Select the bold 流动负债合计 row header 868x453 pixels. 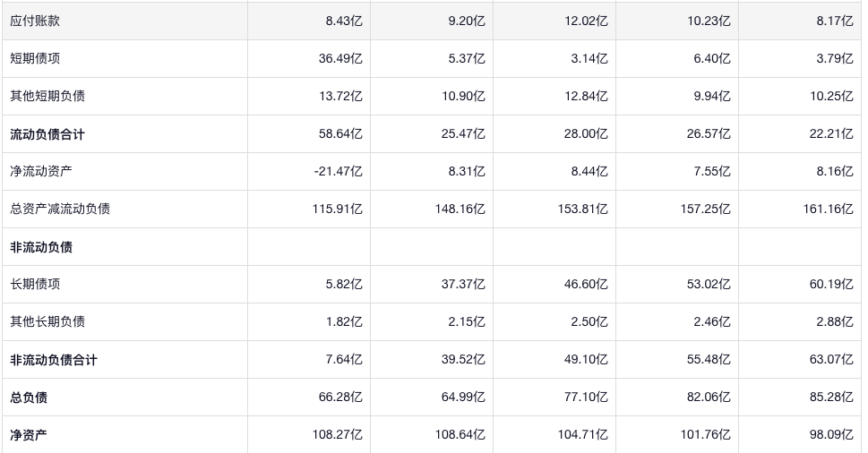[47, 134]
